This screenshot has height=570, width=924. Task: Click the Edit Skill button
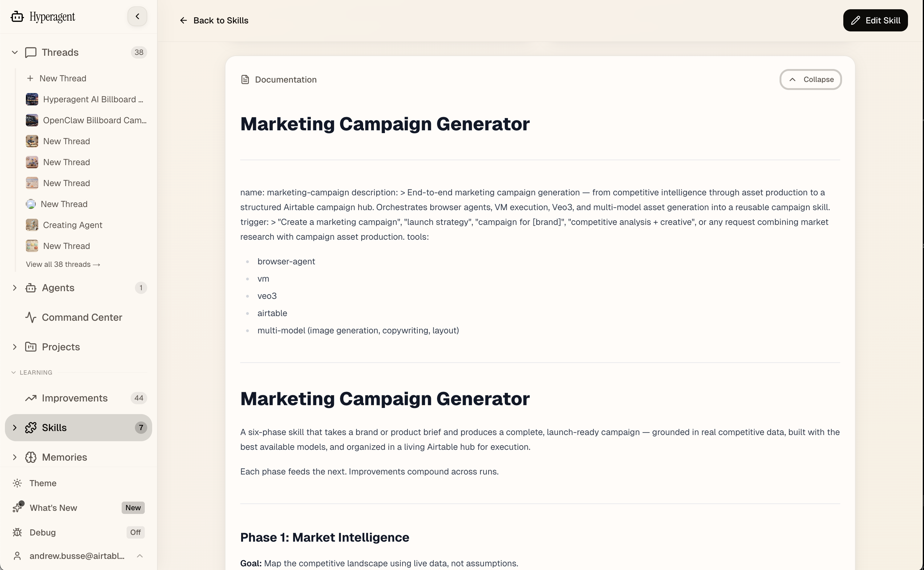pyautogui.click(x=875, y=20)
